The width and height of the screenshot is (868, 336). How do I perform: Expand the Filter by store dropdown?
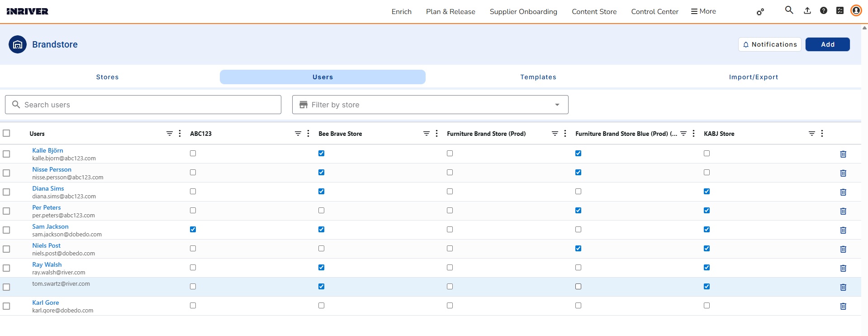(430, 105)
